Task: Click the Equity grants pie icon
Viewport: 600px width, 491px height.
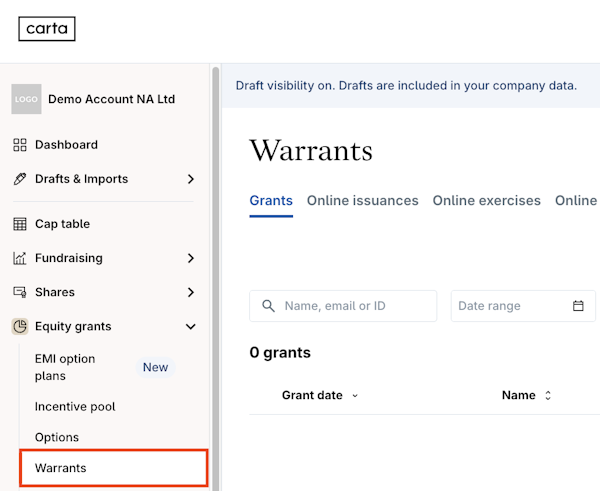Action: click(20, 326)
